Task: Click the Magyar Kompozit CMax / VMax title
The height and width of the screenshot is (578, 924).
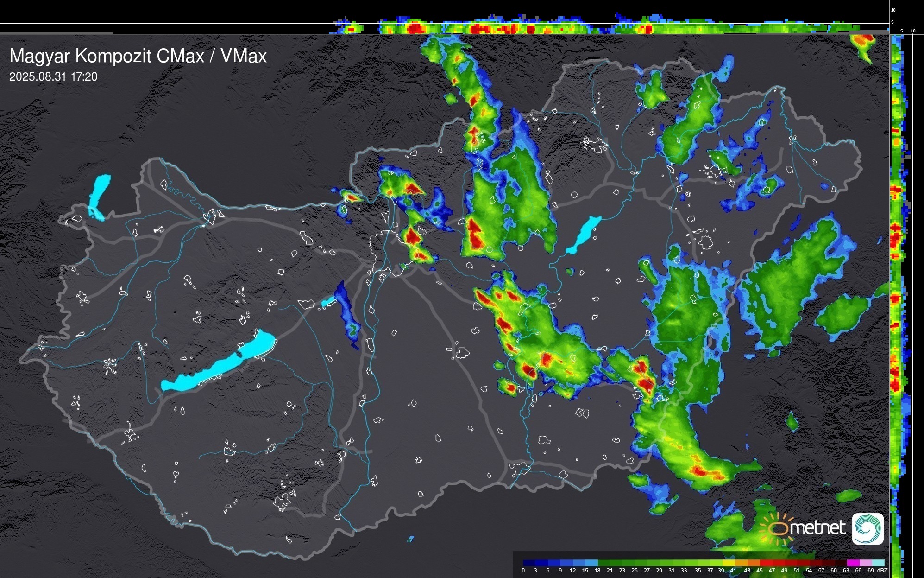Action: pos(138,56)
